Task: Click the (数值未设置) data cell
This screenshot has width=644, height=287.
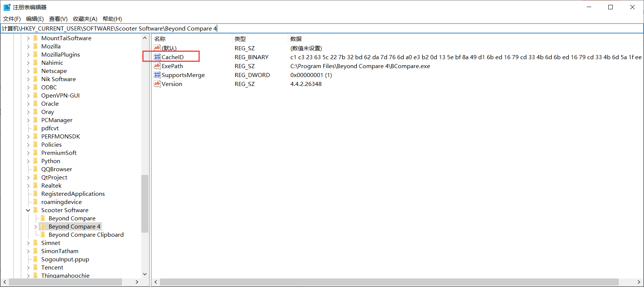Action: coord(306,48)
